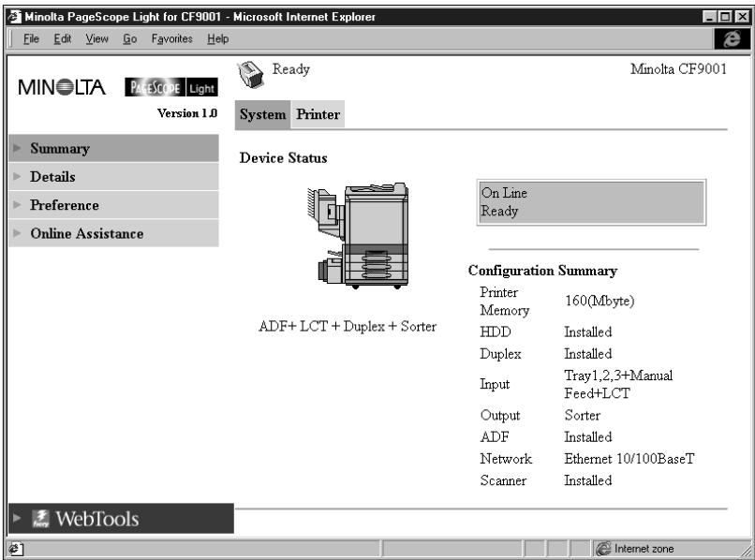Click the ADF+ LCT + Duplex + Sorter caption
The width and height of the screenshot is (755, 560).
(x=348, y=327)
